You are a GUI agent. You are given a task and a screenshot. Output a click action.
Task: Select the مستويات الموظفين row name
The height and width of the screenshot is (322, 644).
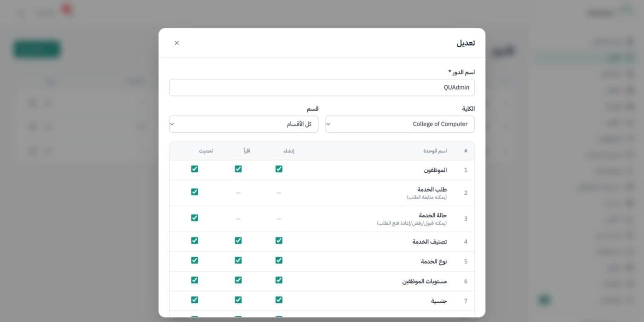tap(425, 281)
